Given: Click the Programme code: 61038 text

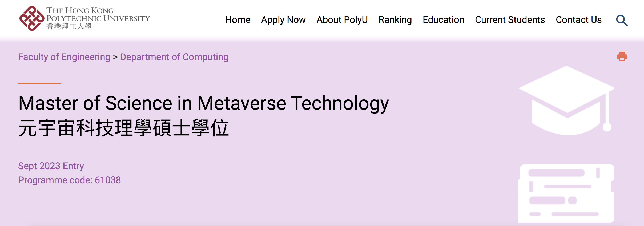Looking at the screenshot, I should pos(69,180).
